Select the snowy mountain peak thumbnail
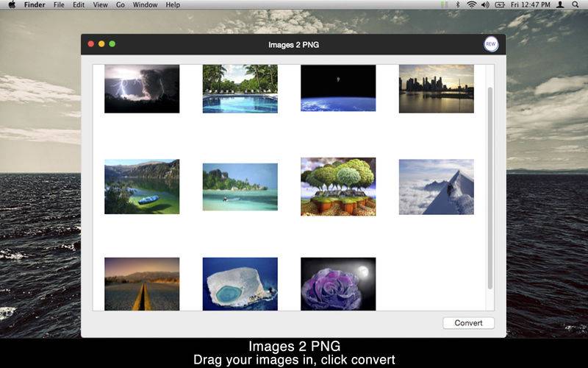588x368 pixels. pos(436,187)
